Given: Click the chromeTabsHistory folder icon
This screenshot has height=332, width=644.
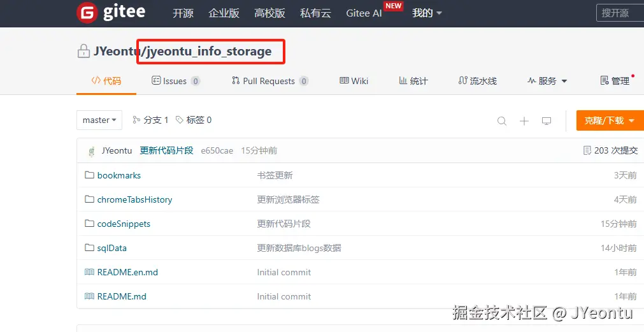Looking at the screenshot, I should pyautogui.click(x=90, y=199).
